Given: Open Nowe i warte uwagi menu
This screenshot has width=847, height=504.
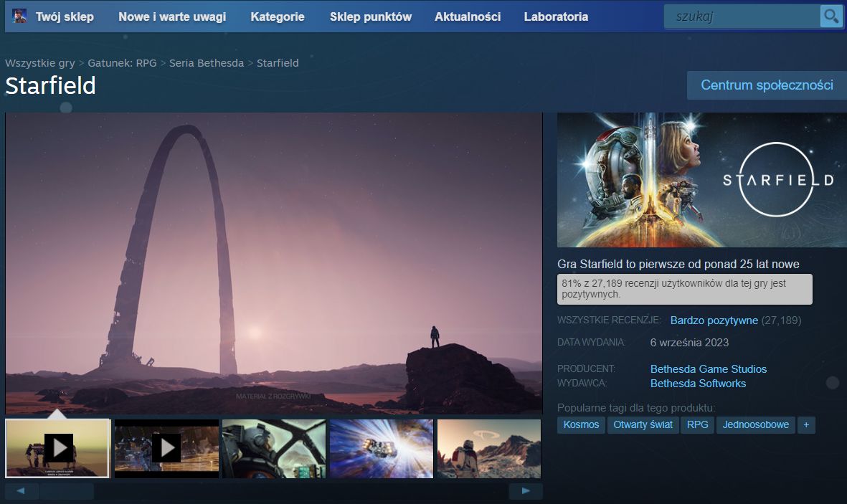Looking at the screenshot, I should pos(172,16).
